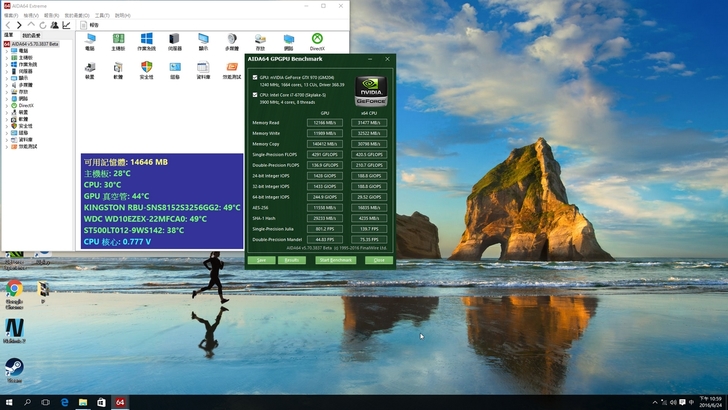Screen dimensions: 728x410
Task: Open the DirectX category icon
Action: 317,40
